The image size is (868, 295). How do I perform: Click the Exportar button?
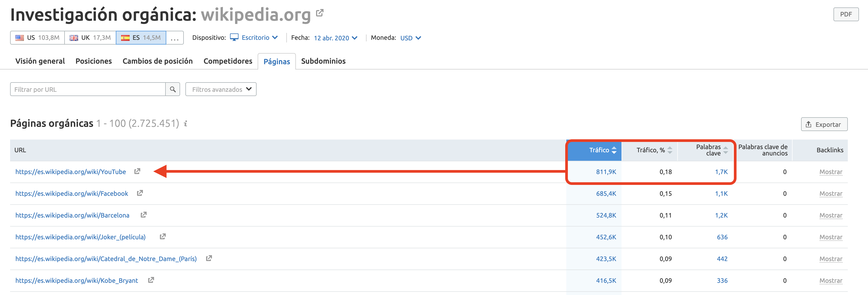coord(824,124)
